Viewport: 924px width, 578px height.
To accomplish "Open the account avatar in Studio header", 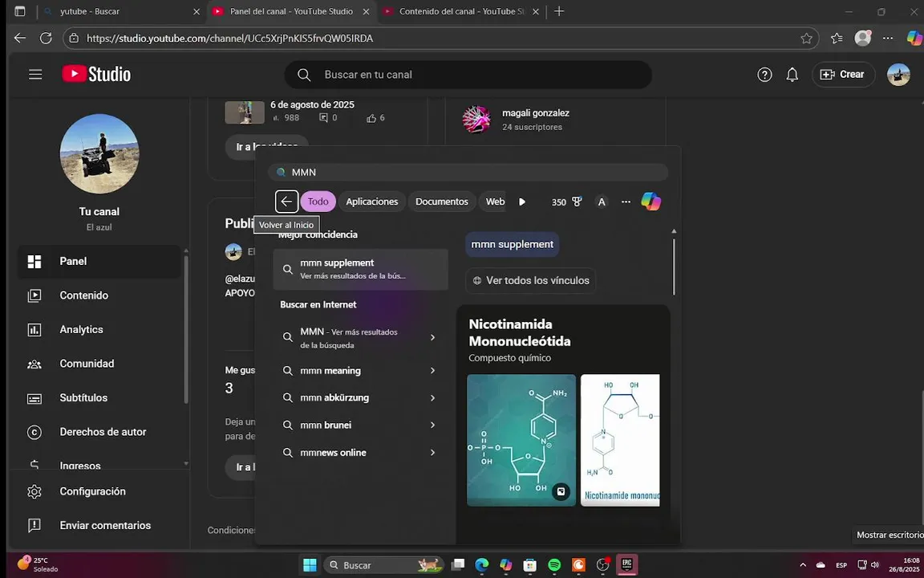I will pos(898,75).
